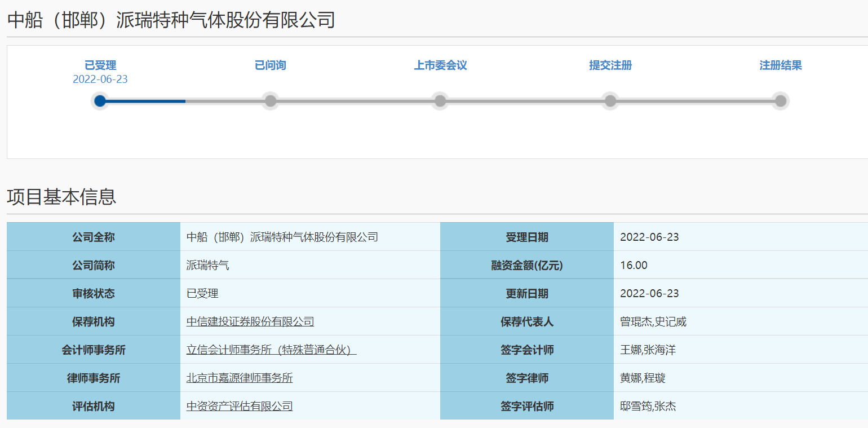Click the 曾琨杰,史记威 value cell
The height and width of the screenshot is (428, 868).
(741, 321)
